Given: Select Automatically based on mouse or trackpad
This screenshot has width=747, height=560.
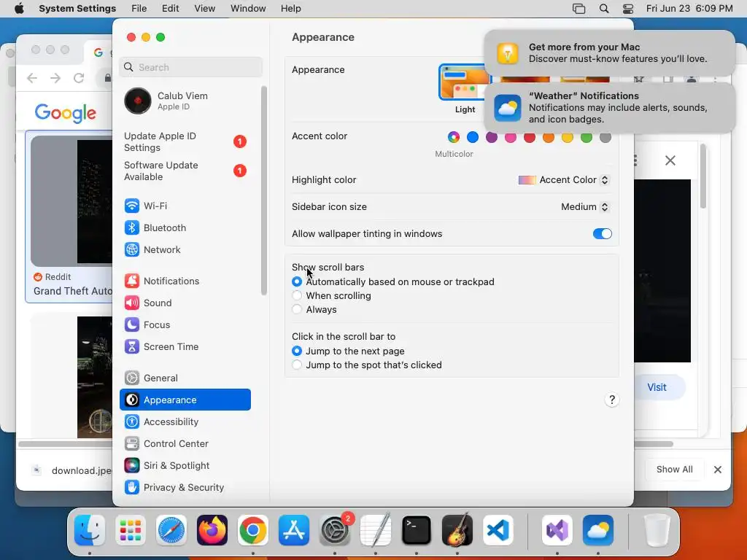Looking at the screenshot, I should coord(297,282).
